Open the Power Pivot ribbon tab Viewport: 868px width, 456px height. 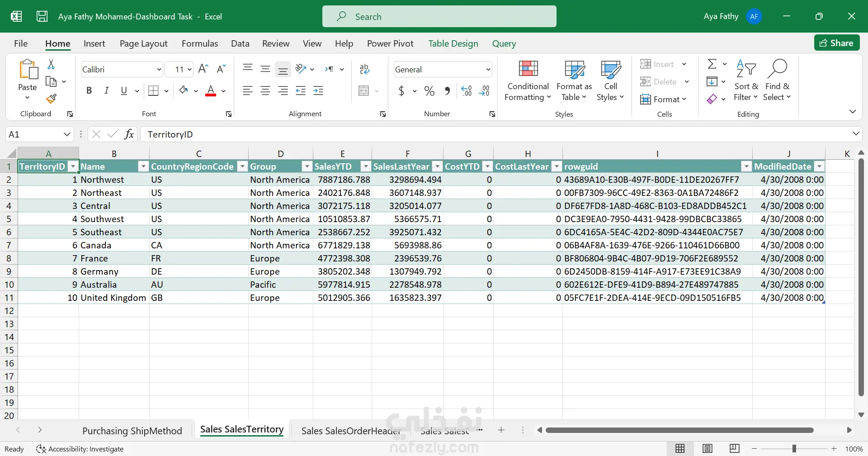pos(390,43)
